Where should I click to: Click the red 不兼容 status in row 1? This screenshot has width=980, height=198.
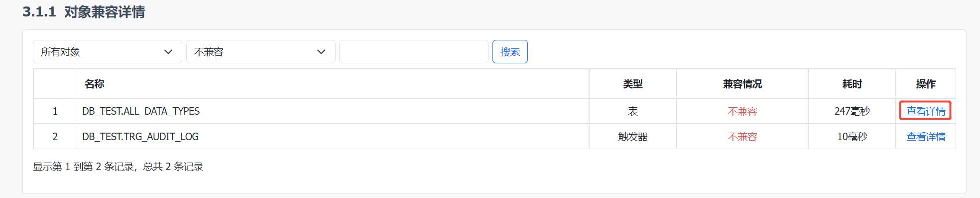(742, 111)
